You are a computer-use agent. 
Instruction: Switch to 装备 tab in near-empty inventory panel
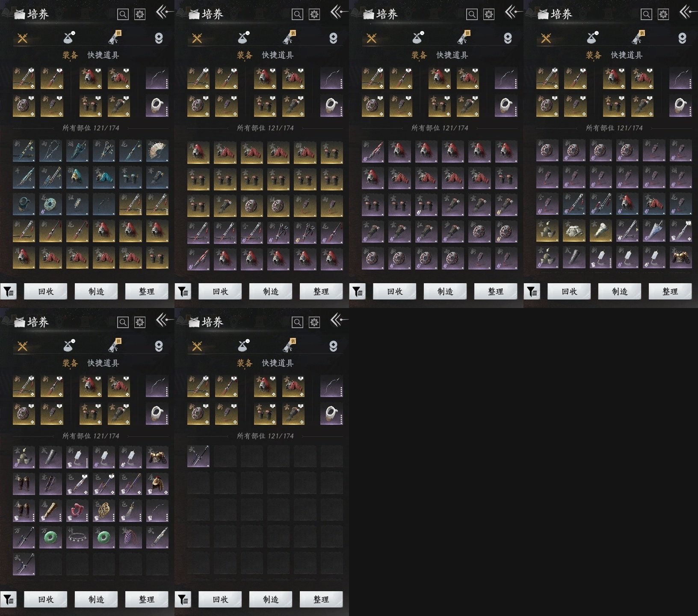245,363
